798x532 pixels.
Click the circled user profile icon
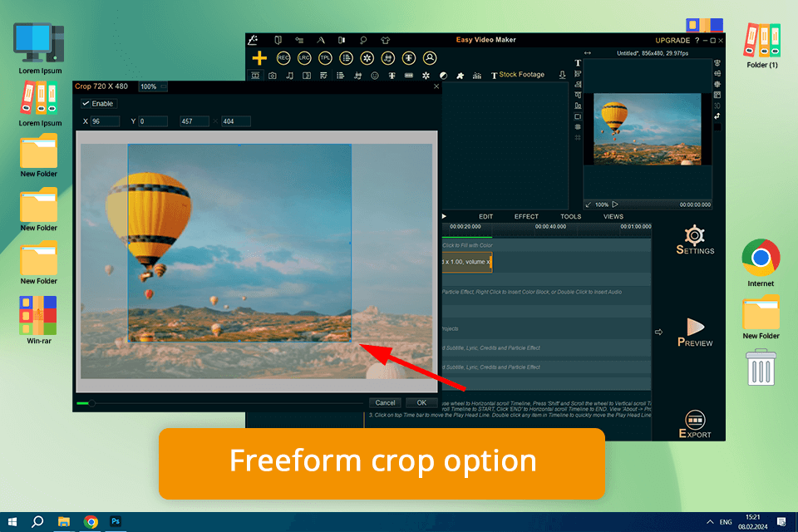click(x=430, y=58)
